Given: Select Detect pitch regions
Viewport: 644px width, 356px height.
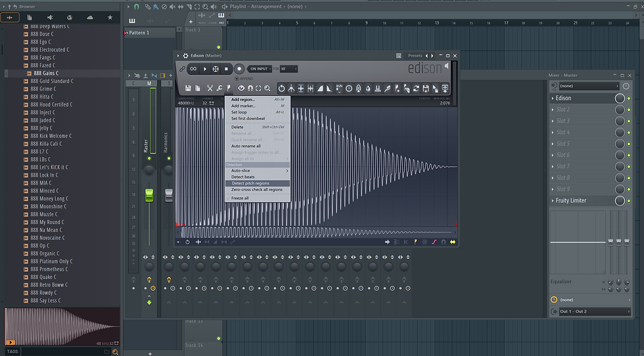Looking at the screenshot, I should (x=258, y=183).
